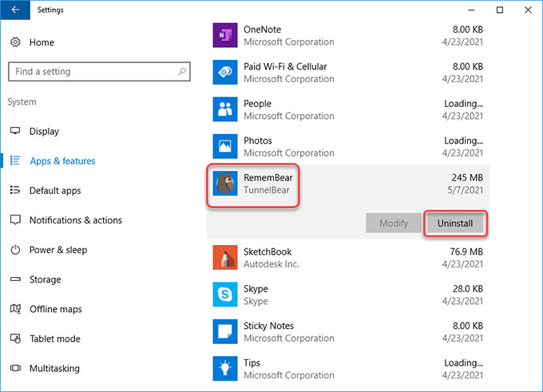Select the Tips lightbulb icon
This screenshot has width=543, height=392.
pyautogui.click(x=225, y=369)
